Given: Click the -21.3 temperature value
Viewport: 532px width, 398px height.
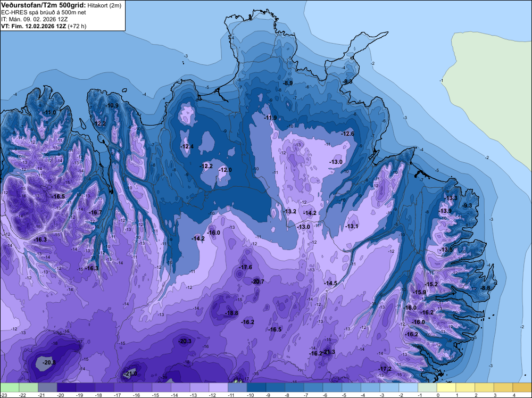Looking at the screenshot, I should 329,352.
